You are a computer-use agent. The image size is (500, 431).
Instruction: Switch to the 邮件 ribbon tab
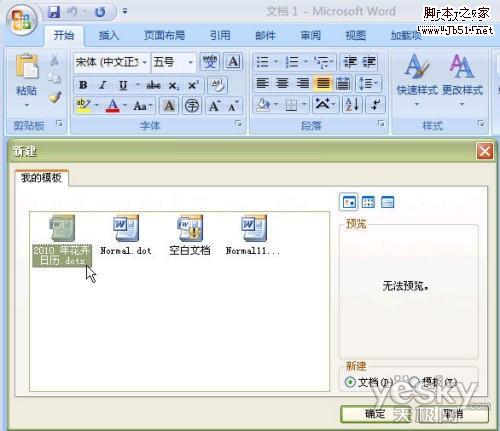265,35
